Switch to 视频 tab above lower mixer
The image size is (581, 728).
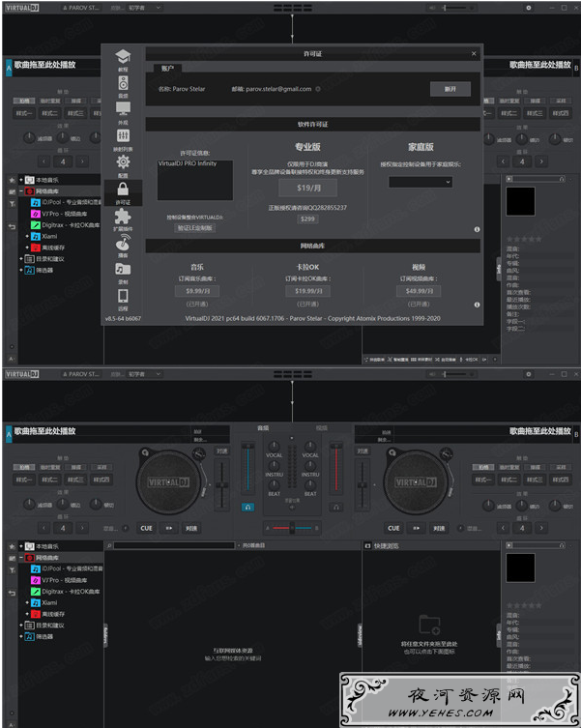321,428
